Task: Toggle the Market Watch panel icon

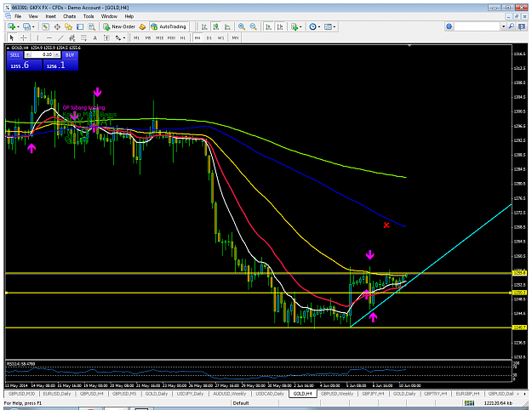Action: (45, 26)
